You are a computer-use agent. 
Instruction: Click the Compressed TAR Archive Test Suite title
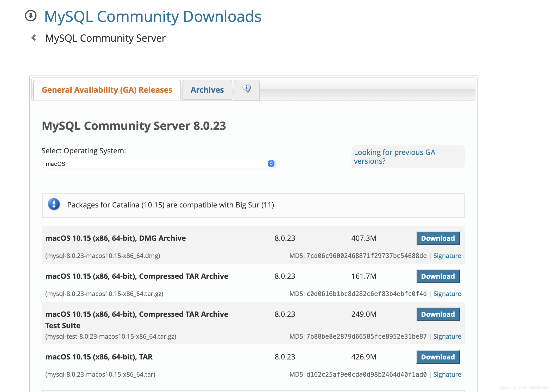[137, 320]
